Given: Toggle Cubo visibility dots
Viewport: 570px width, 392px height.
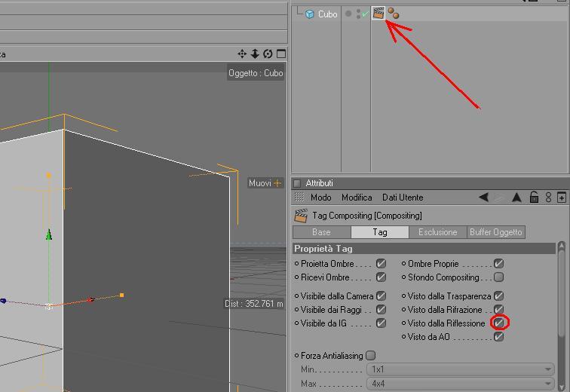Looking at the screenshot, I should pyautogui.click(x=358, y=14).
